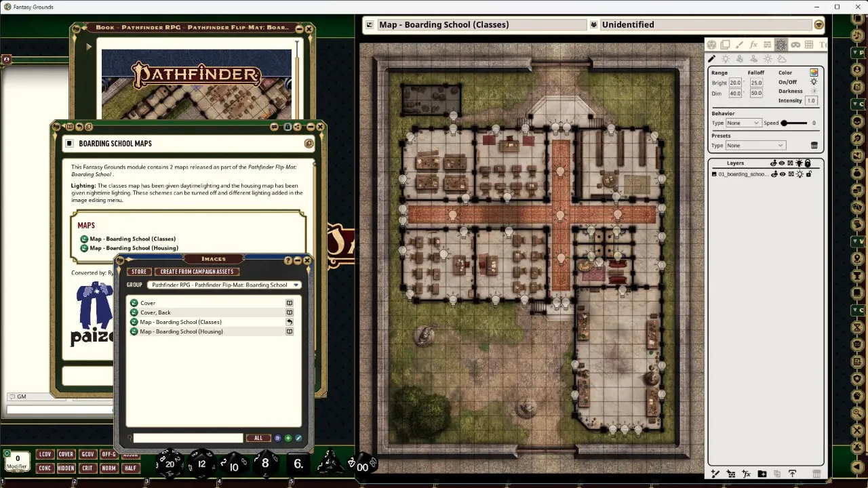
Task: Click the book icon on the Cover row
Action: pos(290,303)
